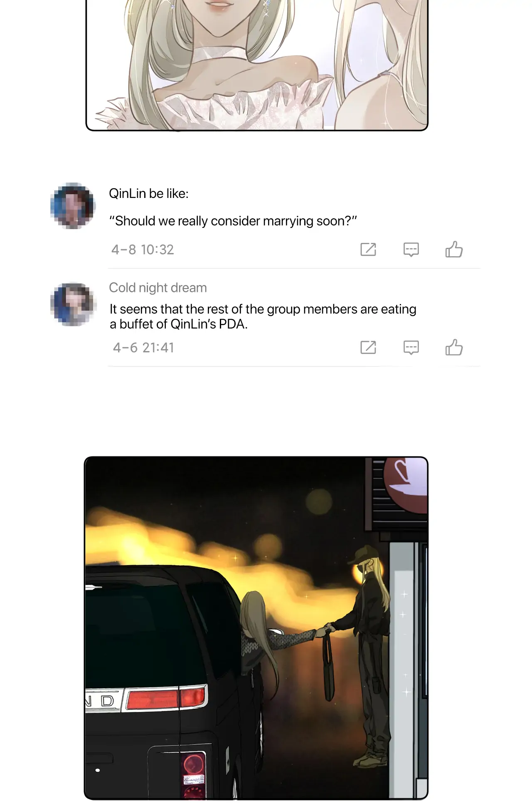Tap the 4-8 10:32 timestamp
Screen dimensions: 532x803
tap(143, 250)
